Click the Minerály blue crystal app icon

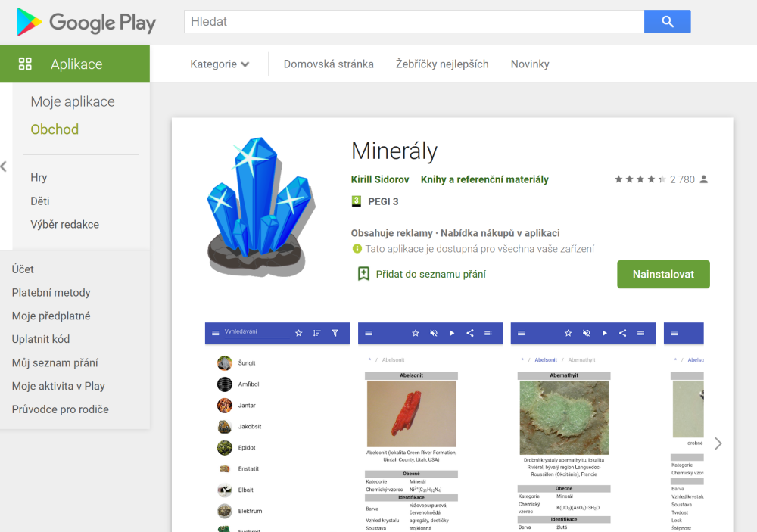point(260,207)
